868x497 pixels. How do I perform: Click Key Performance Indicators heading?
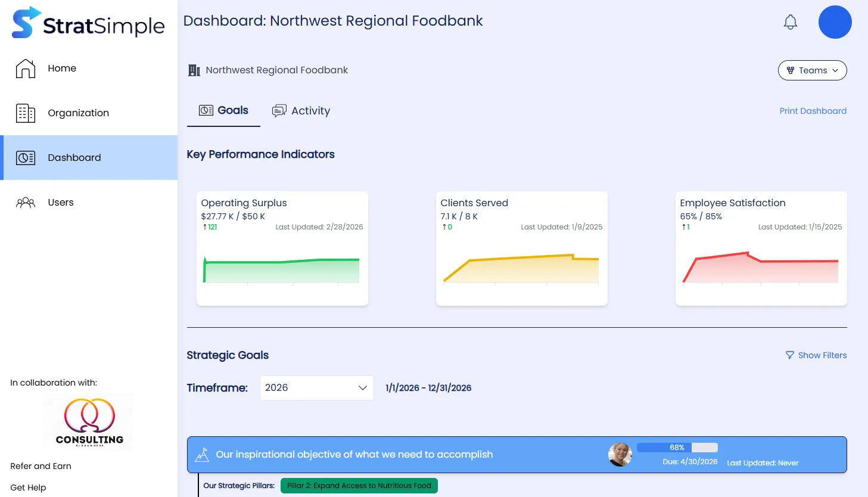tap(260, 154)
